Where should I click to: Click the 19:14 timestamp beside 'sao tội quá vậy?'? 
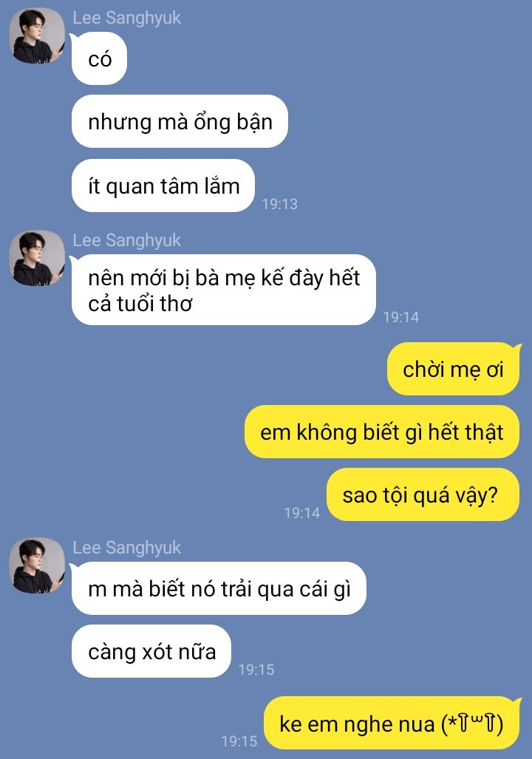[302, 513]
